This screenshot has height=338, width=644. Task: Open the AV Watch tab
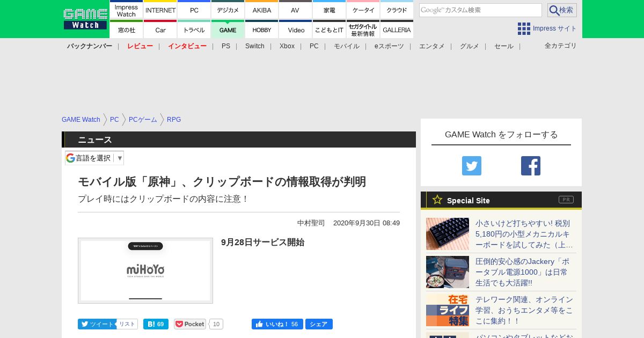pos(295,10)
